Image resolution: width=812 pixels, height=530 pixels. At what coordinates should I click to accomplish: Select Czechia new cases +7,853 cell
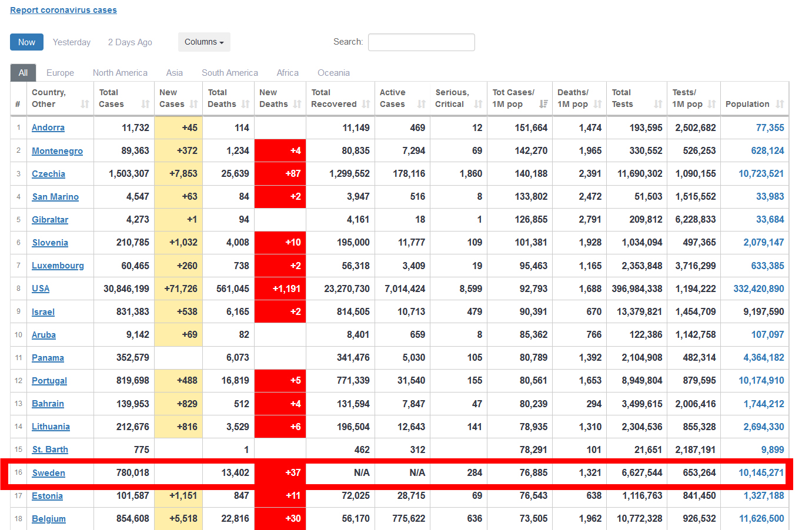178,173
